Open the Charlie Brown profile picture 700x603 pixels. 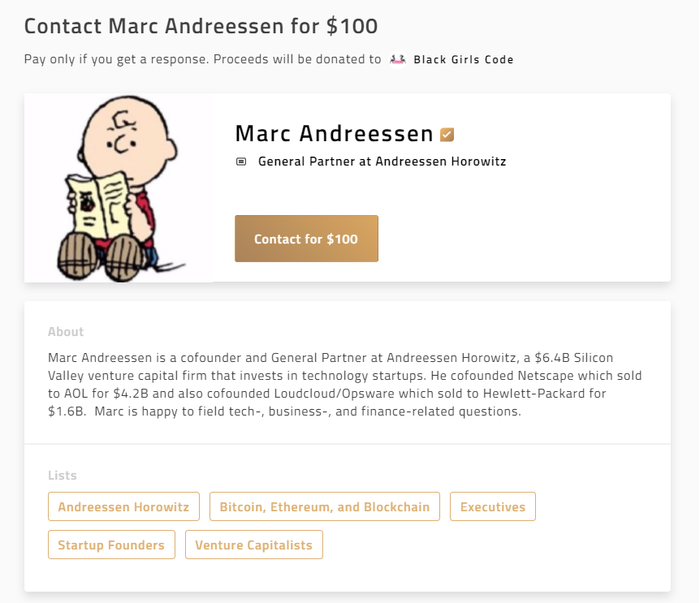click(119, 187)
